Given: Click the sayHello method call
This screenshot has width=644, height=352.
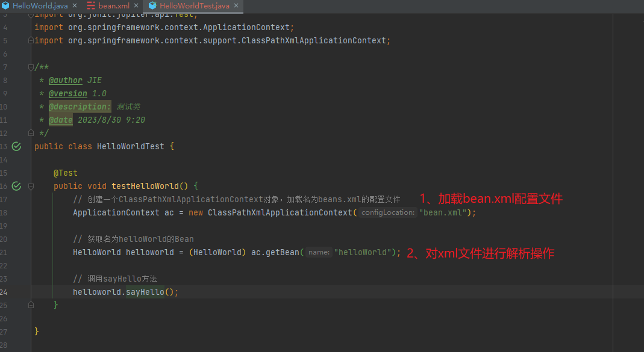Looking at the screenshot, I should (x=145, y=292).
